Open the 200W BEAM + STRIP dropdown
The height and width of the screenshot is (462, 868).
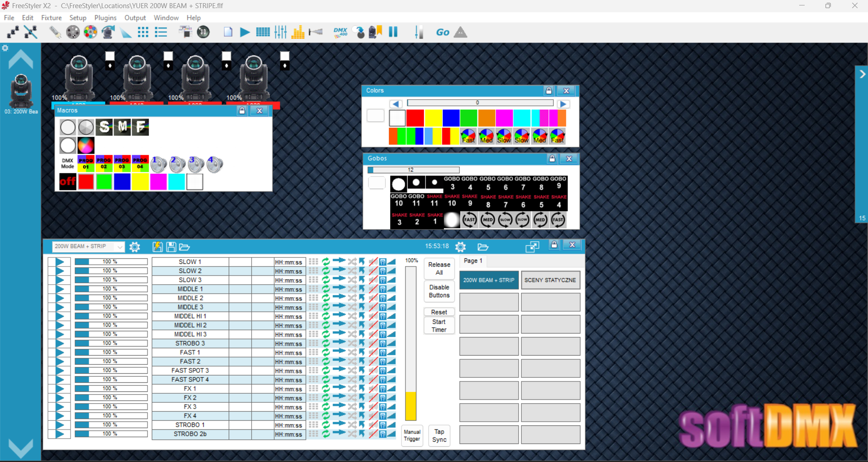click(88, 247)
